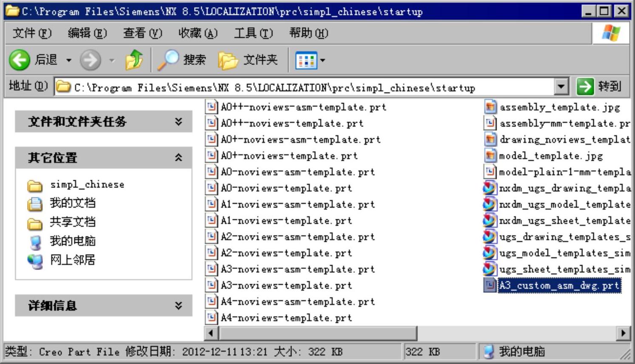The image size is (635, 364).
Task: Click the Windows flag logo
Action: pyautogui.click(x=611, y=33)
